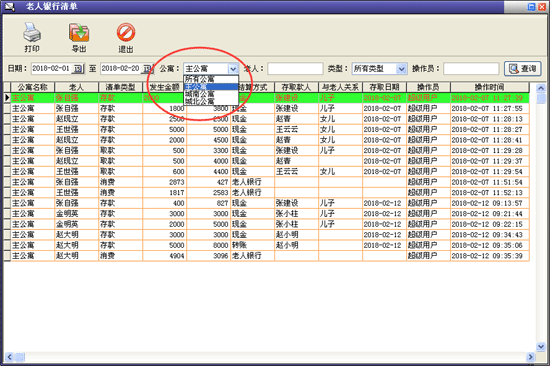
Task: Click the 操作时间 column header
Action: pos(490,87)
